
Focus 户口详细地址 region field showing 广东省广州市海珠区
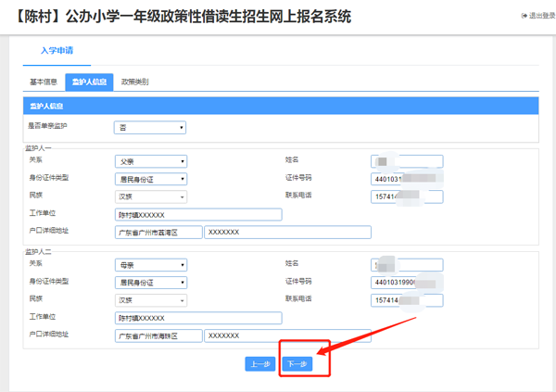(158, 335)
